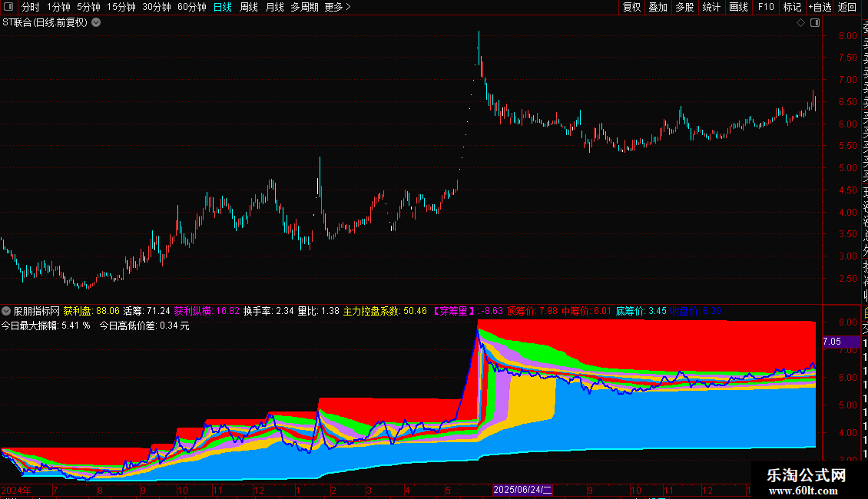Click the 统计 statistics button
This screenshot has height=499, width=868.
point(711,7)
